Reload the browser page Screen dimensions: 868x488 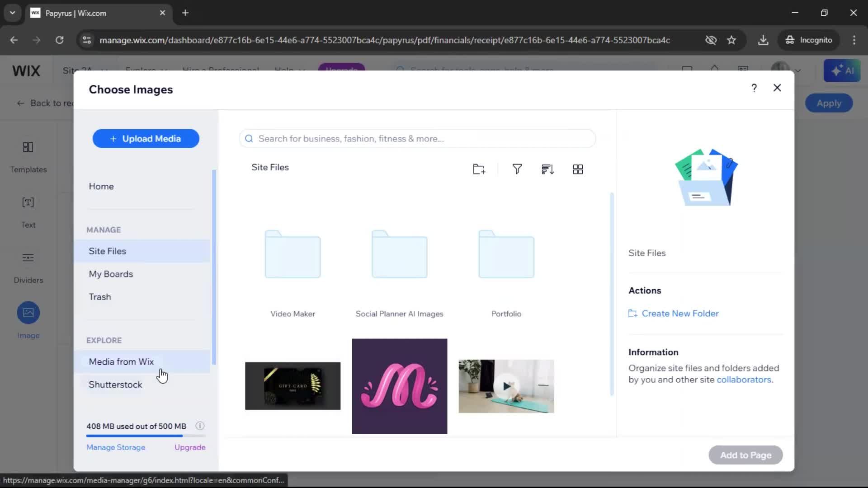59,40
